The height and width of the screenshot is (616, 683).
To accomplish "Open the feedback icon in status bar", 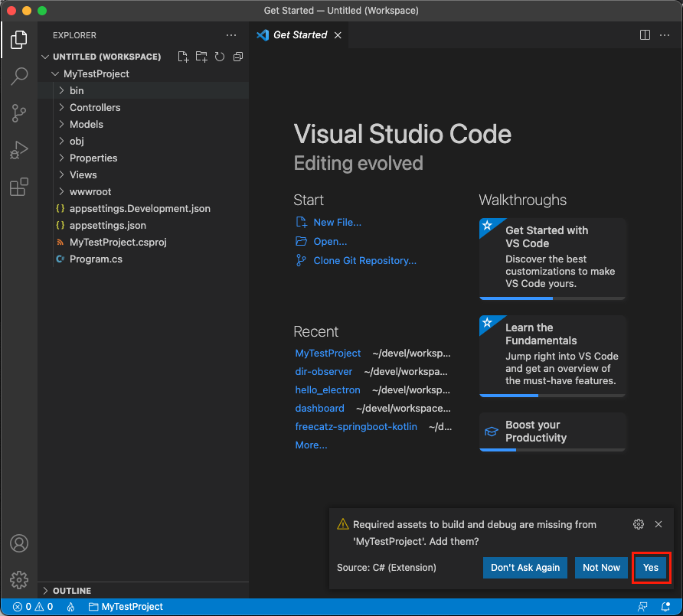I will click(x=642, y=607).
